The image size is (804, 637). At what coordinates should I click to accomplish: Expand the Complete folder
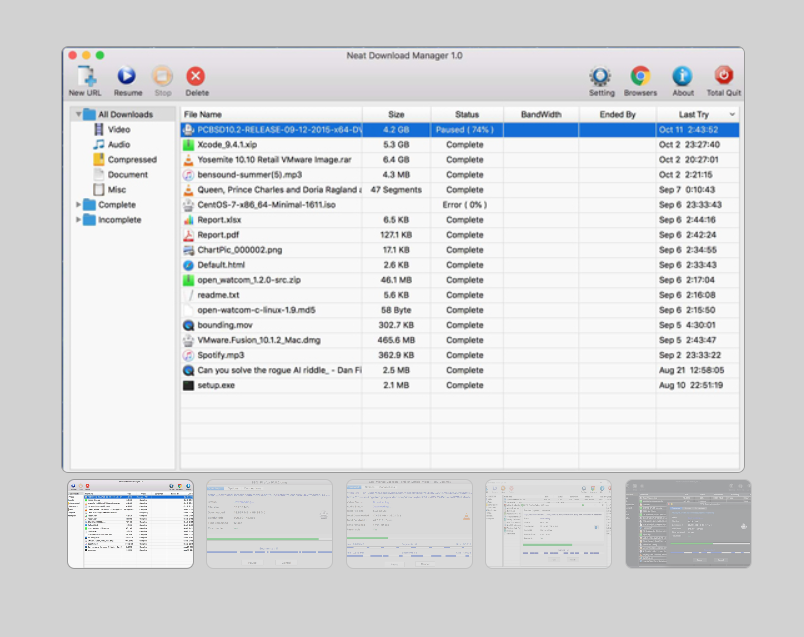coord(78,205)
